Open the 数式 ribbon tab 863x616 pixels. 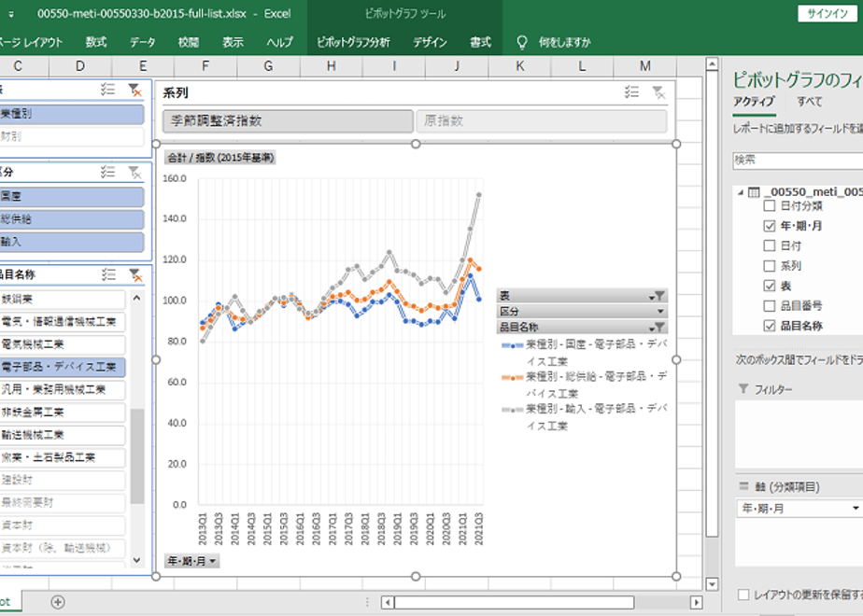tap(96, 42)
